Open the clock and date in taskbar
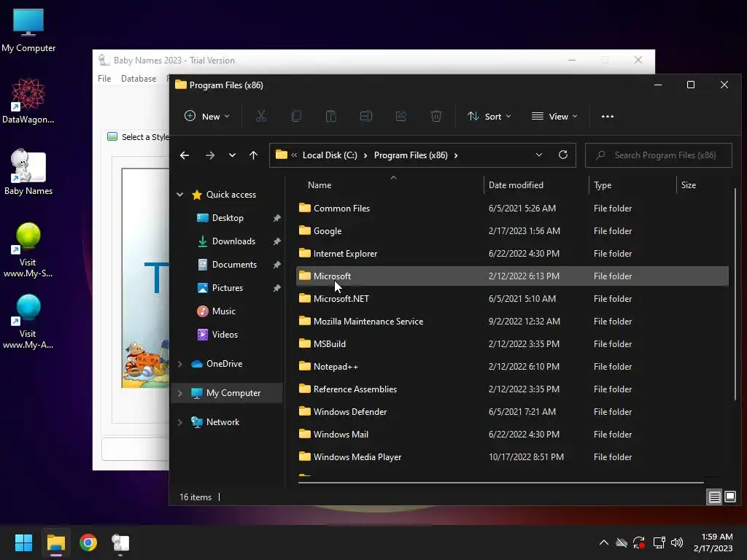This screenshot has height=560, width=747. tap(713, 542)
